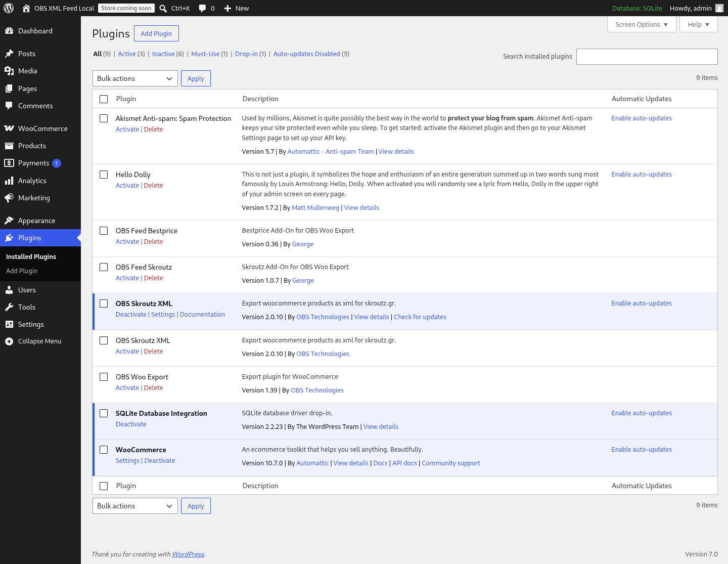Click the Users person icon
This screenshot has height=564, width=728.
[9, 290]
